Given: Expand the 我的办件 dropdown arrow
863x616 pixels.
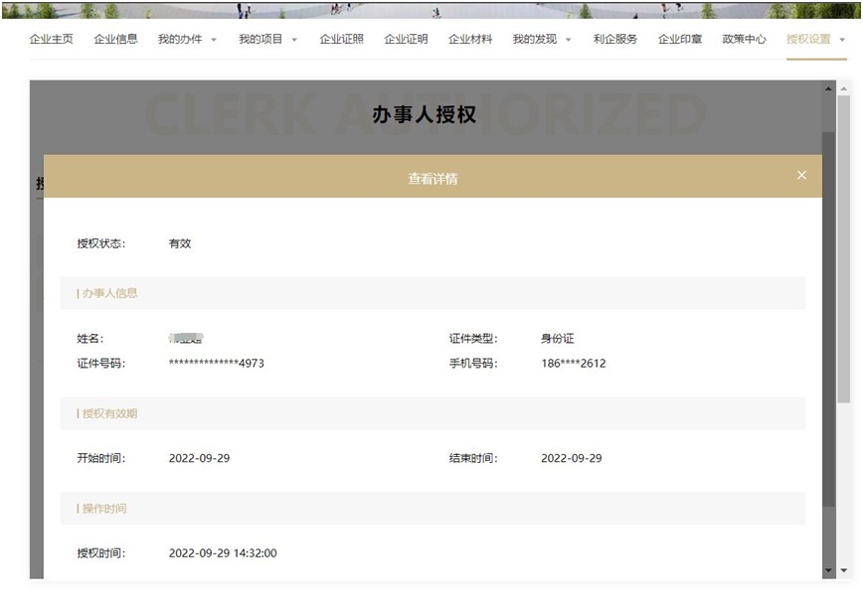Looking at the screenshot, I should [x=214, y=41].
